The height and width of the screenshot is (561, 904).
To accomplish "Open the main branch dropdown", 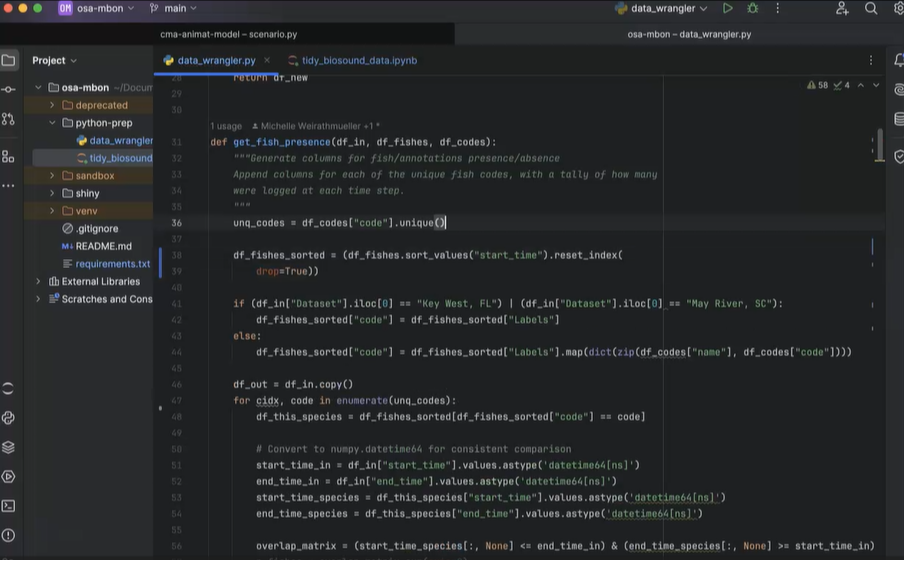I will [174, 8].
